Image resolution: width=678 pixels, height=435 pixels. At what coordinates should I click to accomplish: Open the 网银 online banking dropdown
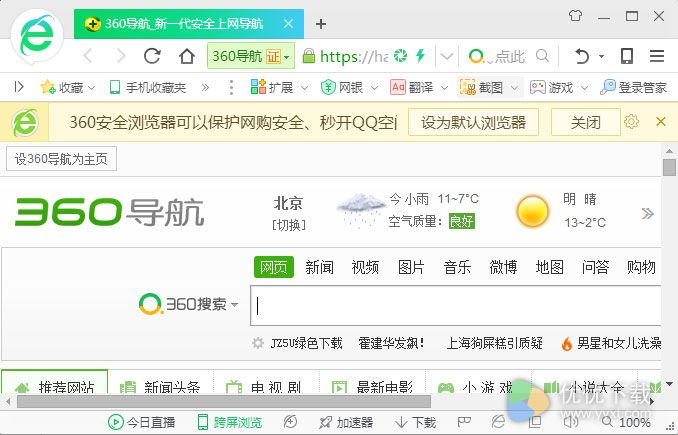point(349,88)
